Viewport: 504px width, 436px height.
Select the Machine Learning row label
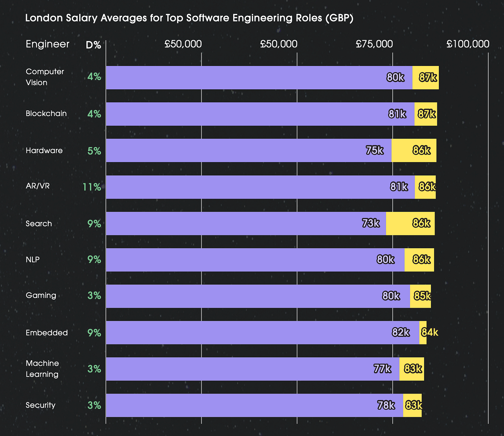point(42,369)
